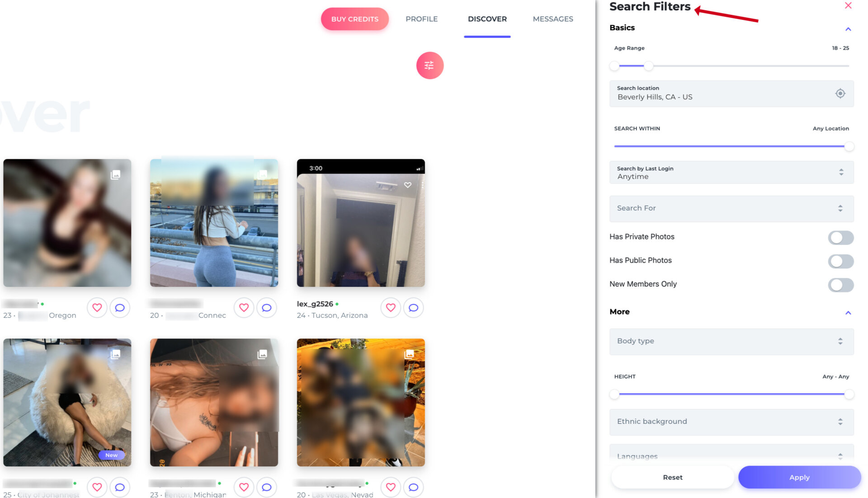
Task: Click the Search Within distance slider handle
Action: point(849,146)
